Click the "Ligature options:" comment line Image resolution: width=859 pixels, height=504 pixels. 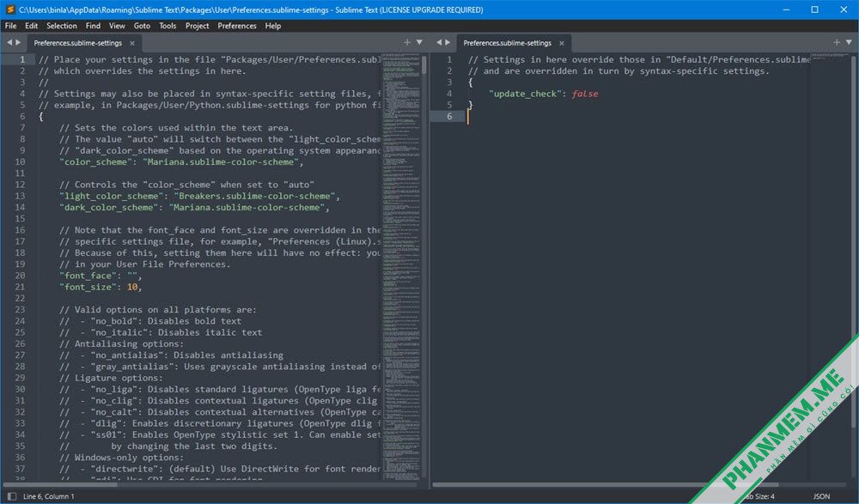(x=111, y=378)
